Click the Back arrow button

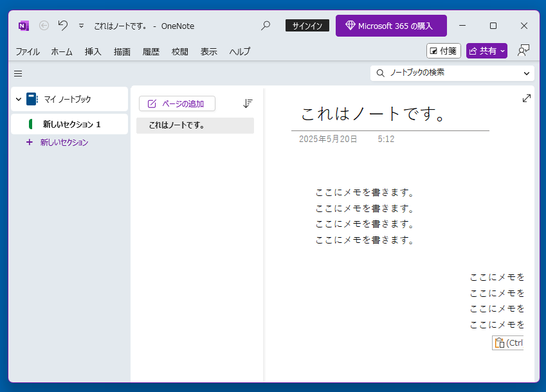click(x=44, y=26)
